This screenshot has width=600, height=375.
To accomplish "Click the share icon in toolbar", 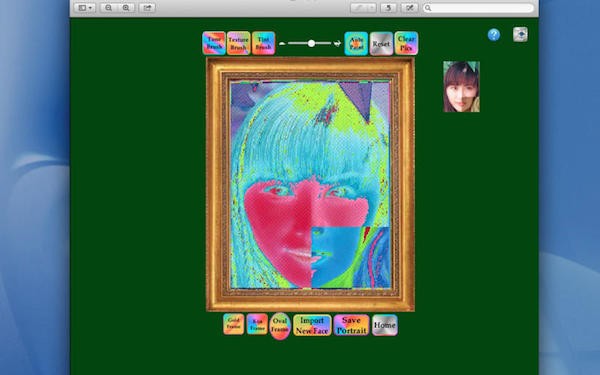I will [x=147, y=8].
